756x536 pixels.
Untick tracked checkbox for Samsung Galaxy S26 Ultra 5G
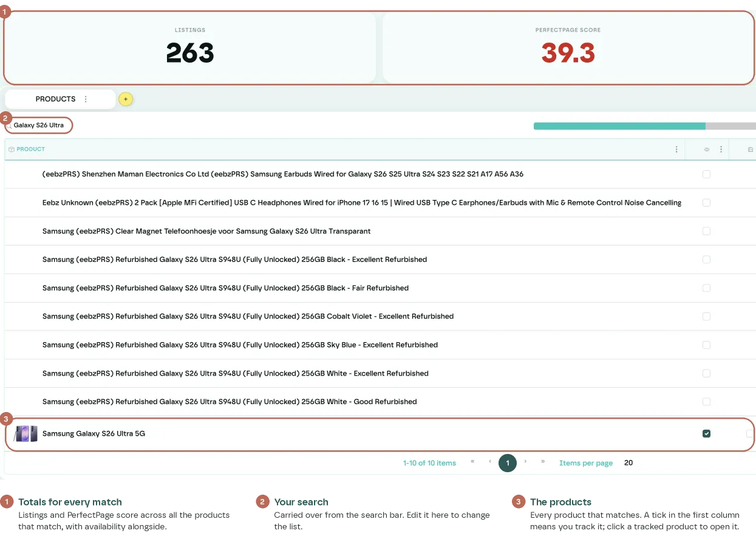[x=706, y=434]
